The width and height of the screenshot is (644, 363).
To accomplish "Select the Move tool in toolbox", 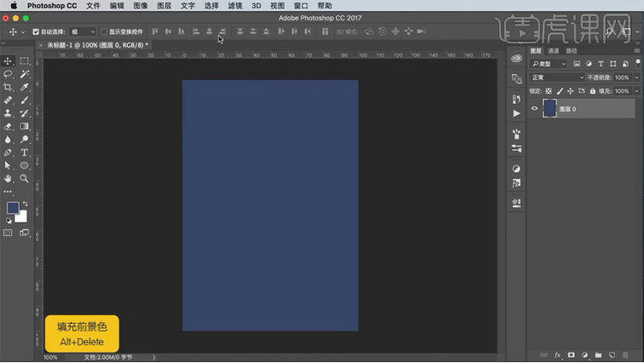I will 8,61.
